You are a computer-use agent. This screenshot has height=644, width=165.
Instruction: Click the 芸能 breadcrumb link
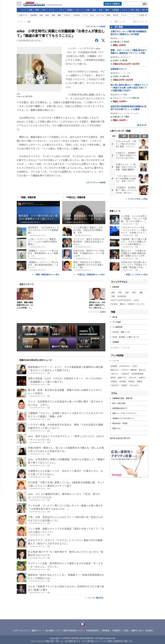[x=29, y=21]
